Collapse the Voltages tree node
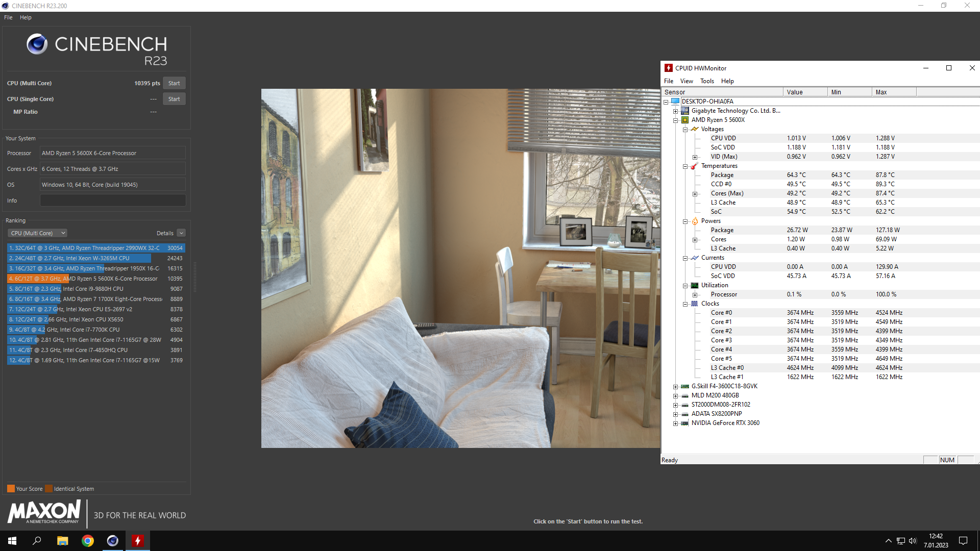 685,130
